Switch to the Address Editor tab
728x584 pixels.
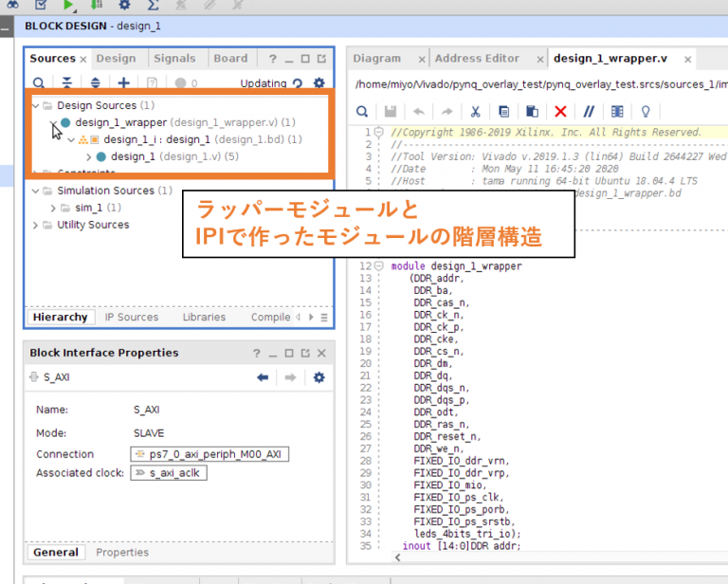pos(477,58)
